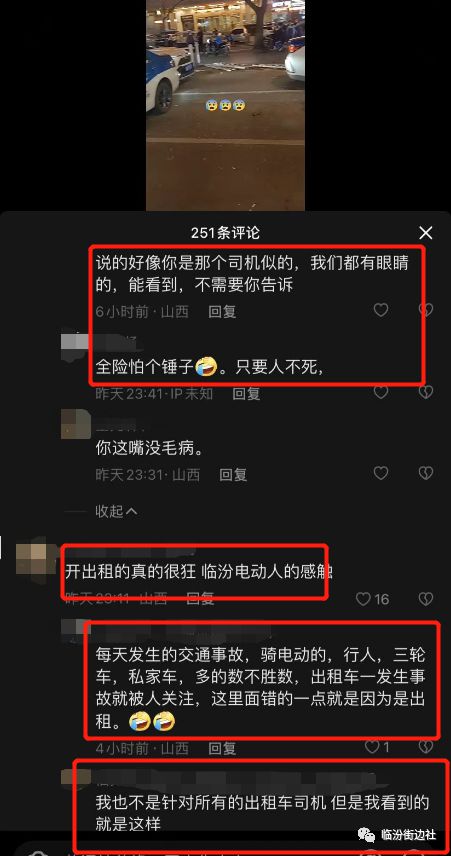The width and height of the screenshot is (451, 856).
Task: Dislike the comment 开出租的真的很狂
Action: 426,599
